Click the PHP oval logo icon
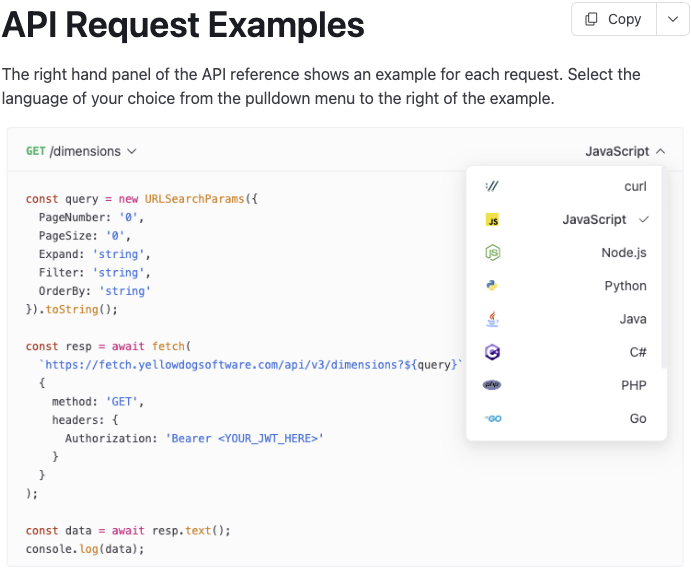This screenshot has width=691, height=570. [492, 385]
